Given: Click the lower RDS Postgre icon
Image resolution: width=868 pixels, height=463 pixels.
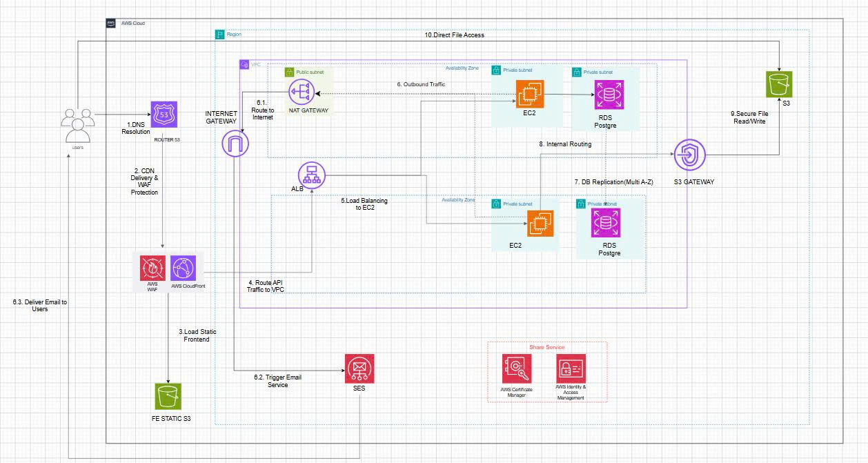Looking at the screenshot, I should click(605, 224).
